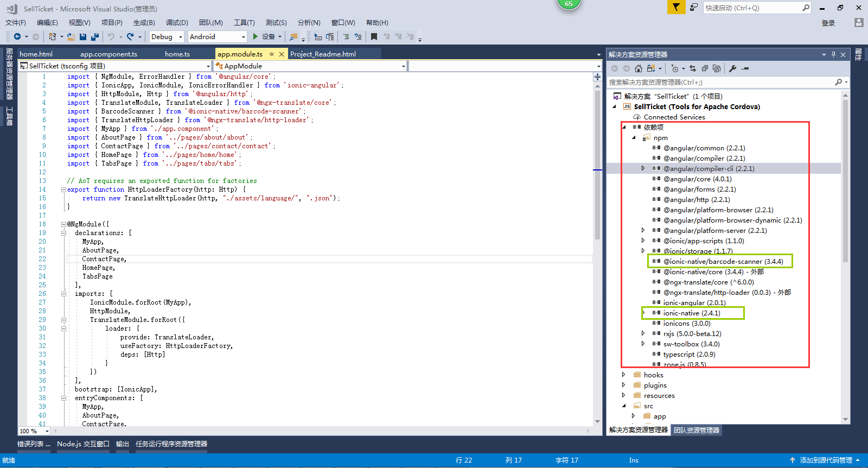
Task: Click the uncomment selected lines icon
Action: tap(358, 36)
